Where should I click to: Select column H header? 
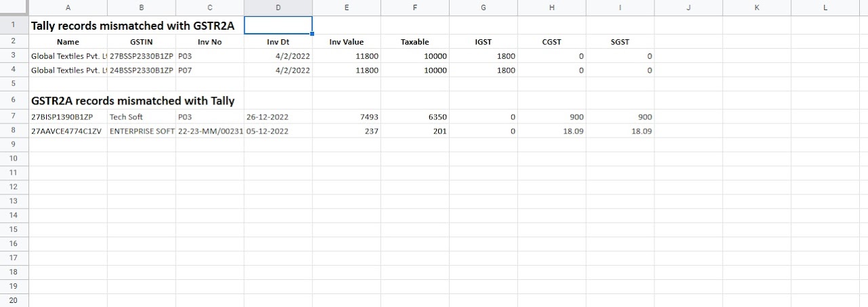(x=552, y=7)
